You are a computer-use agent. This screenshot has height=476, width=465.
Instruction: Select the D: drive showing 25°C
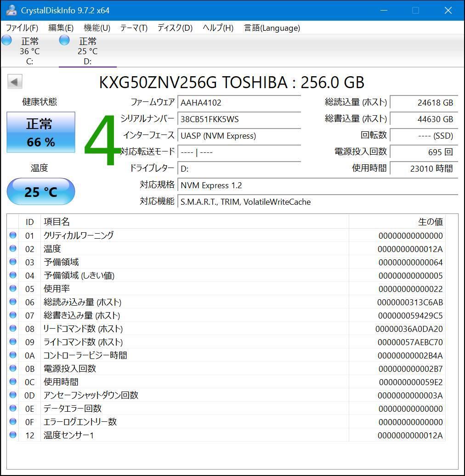86,51
